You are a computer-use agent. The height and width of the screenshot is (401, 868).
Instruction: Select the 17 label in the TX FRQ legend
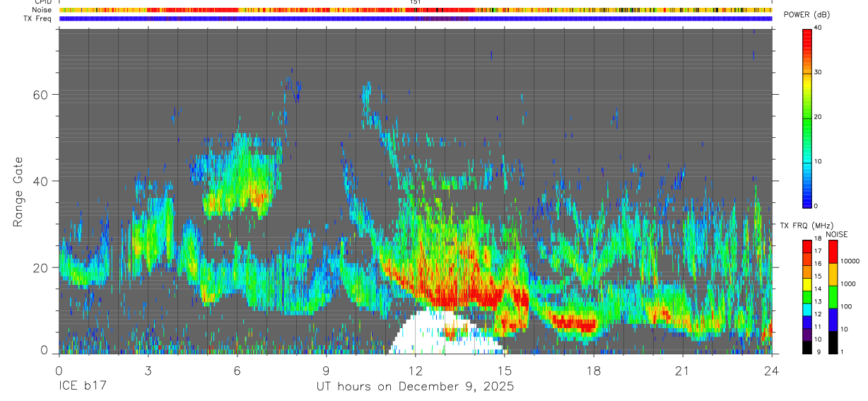(819, 251)
